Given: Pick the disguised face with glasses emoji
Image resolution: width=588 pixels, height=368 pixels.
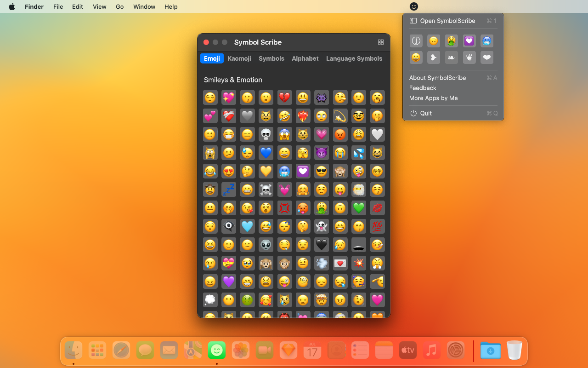Looking at the screenshot, I should 359,116.
